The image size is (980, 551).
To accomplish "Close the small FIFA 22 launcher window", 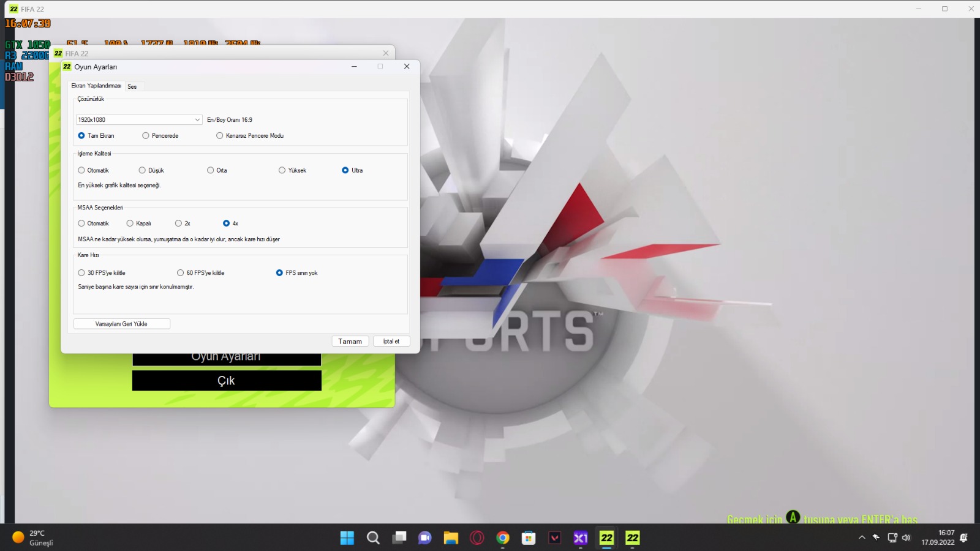I will tap(386, 53).
